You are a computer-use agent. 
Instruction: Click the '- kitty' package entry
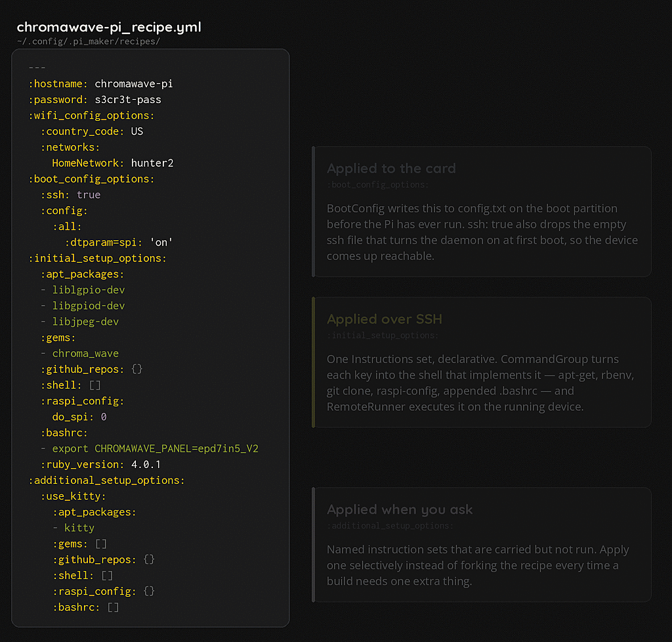point(73,528)
